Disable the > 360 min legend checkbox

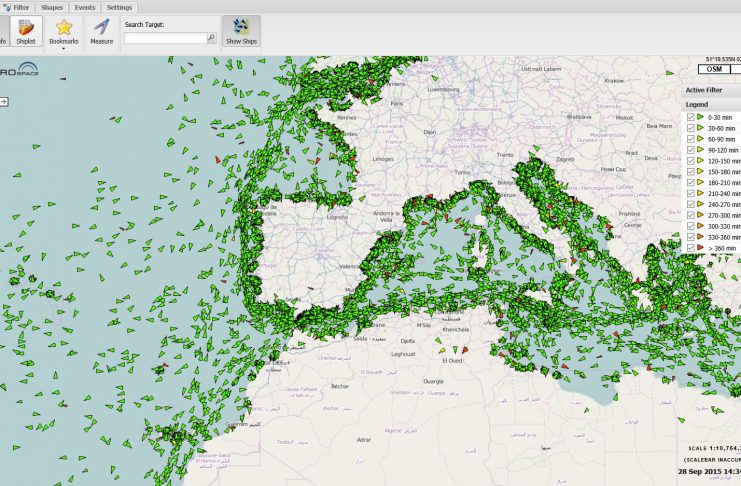pyautogui.click(x=689, y=247)
